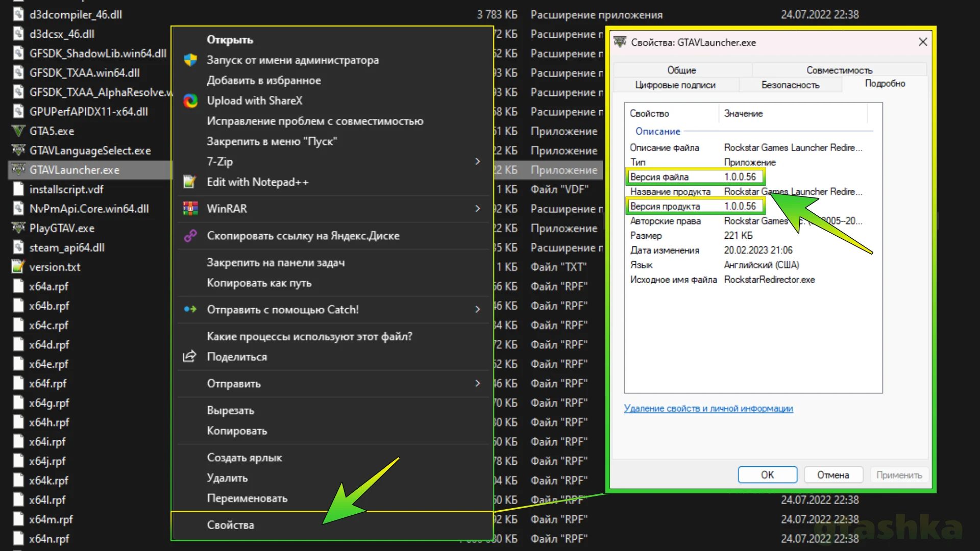Choose Исправление проблем с совместимостью
The image size is (980, 551).
315,121
